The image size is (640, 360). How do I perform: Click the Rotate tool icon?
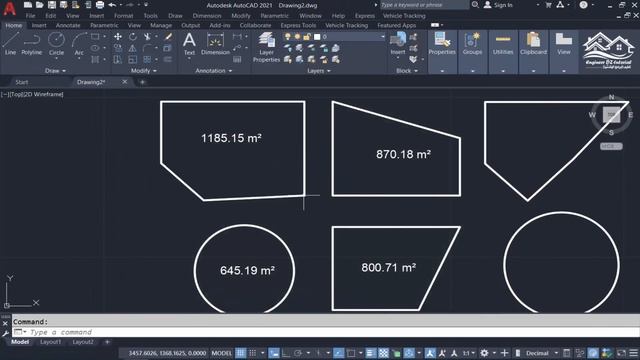coord(133,37)
